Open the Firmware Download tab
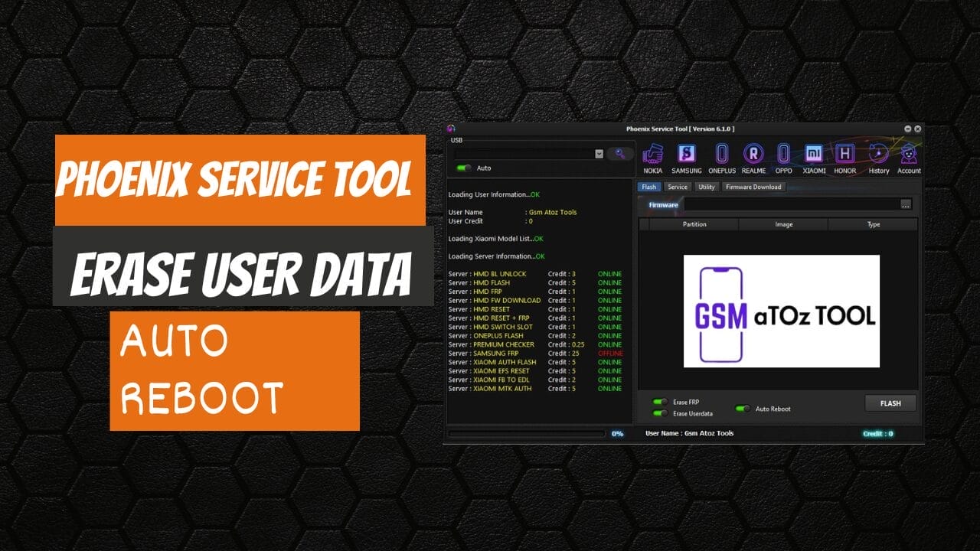Screen dimensions: 980x551 (753, 187)
